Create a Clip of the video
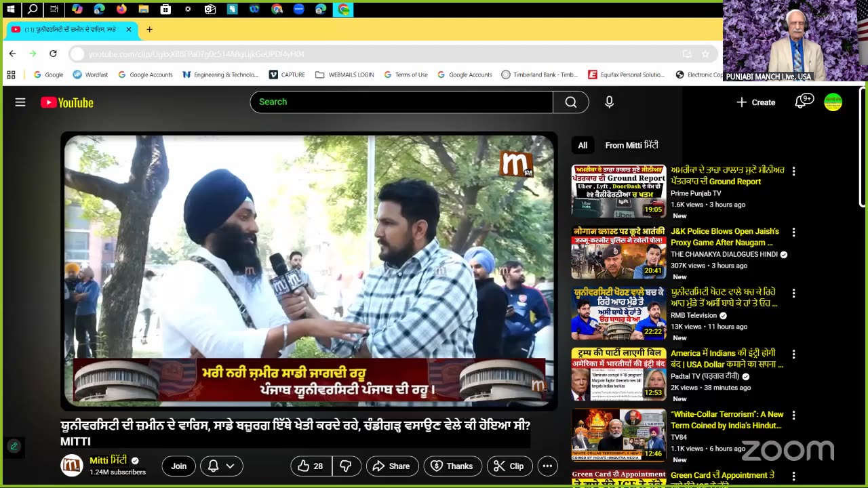Screen dimensions: 868x488 (509, 466)
